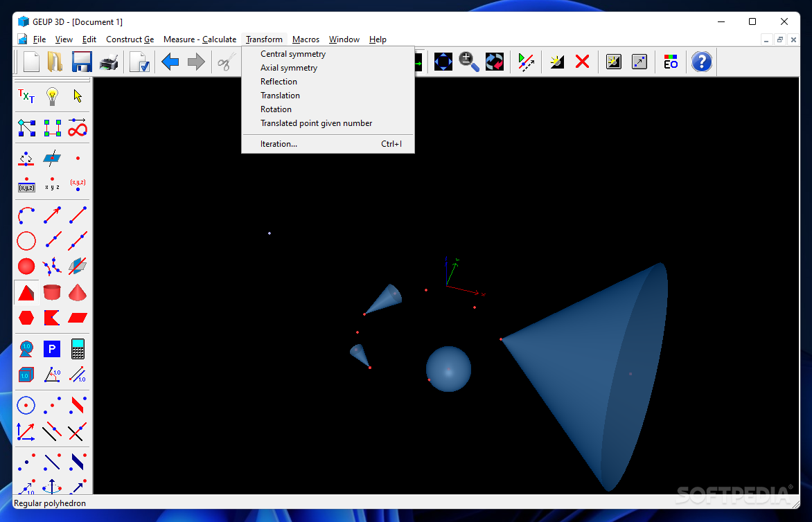The width and height of the screenshot is (812, 522).
Task: Click the red X delete icon
Action: click(583, 62)
